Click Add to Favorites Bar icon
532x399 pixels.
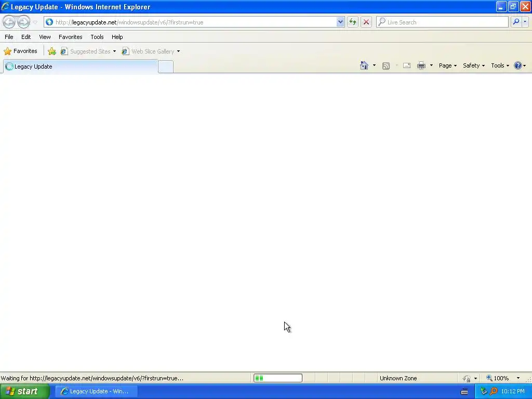point(52,51)
